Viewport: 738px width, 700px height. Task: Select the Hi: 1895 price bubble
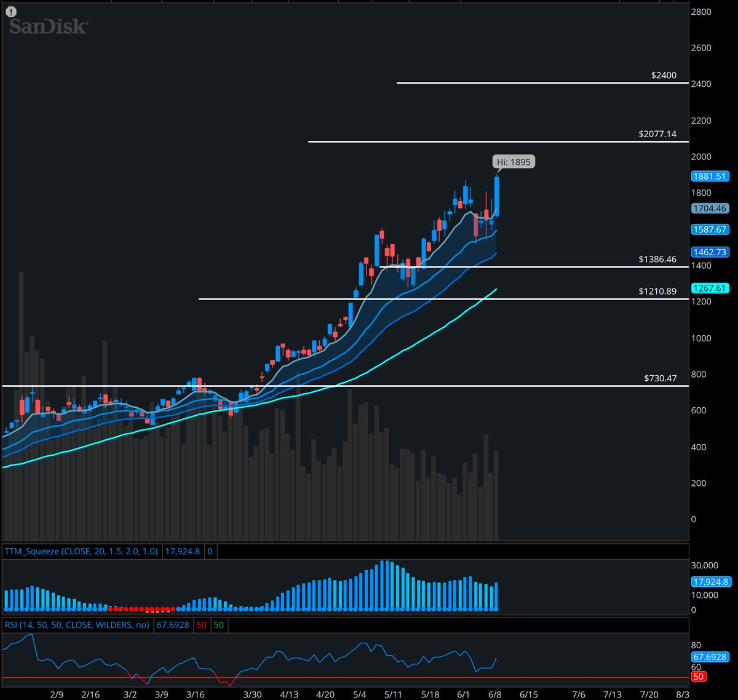[x=514, y=162]
